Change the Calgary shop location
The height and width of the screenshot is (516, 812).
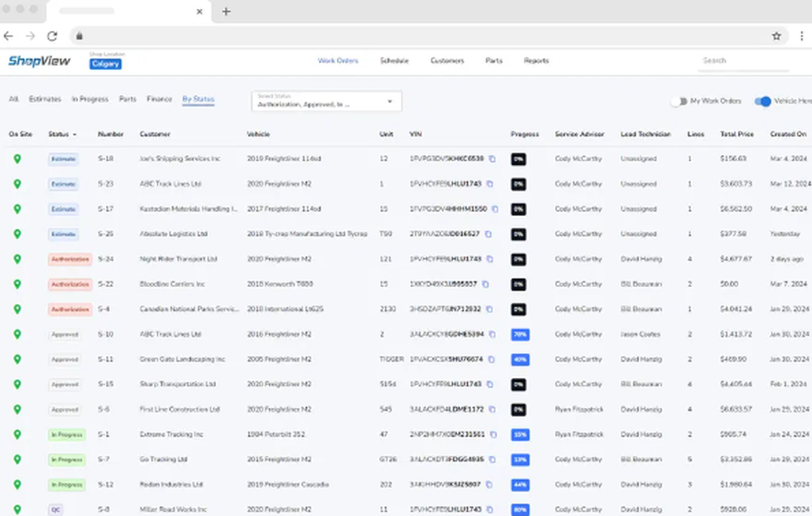tap(106, 63)
